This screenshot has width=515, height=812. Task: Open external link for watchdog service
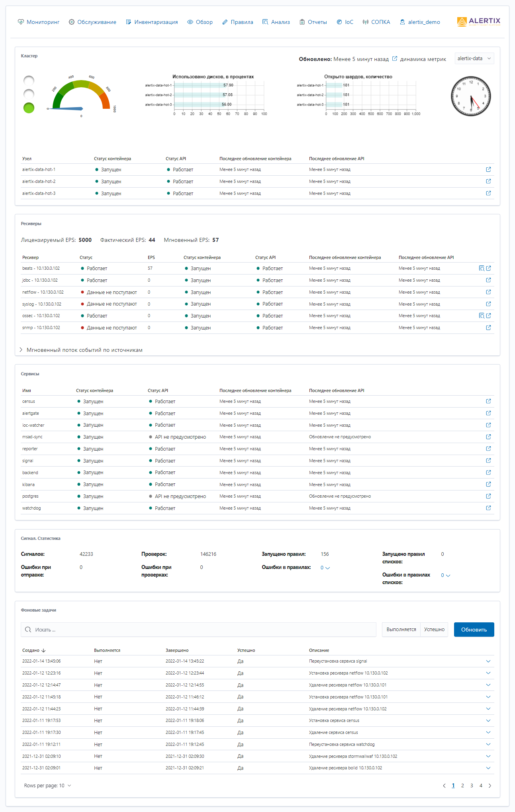(488, 508)
